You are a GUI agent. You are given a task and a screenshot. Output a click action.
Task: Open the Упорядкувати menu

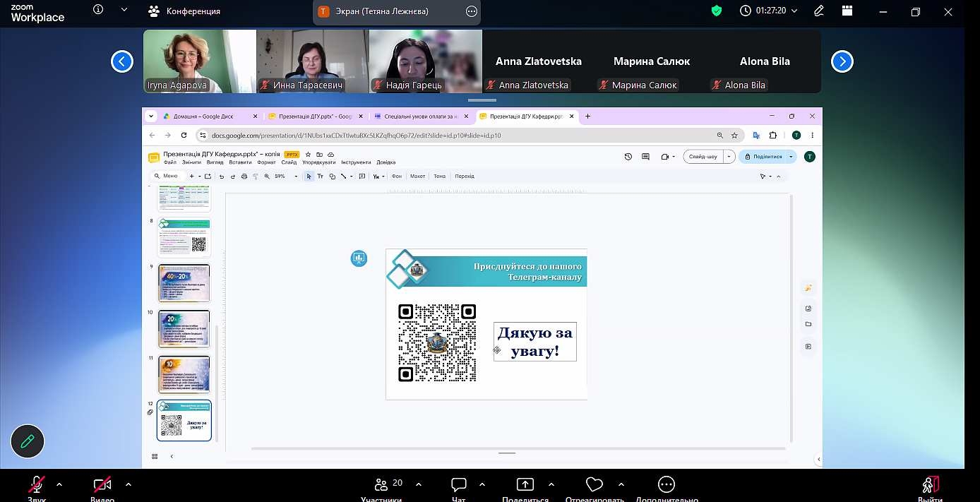point(320,162)
